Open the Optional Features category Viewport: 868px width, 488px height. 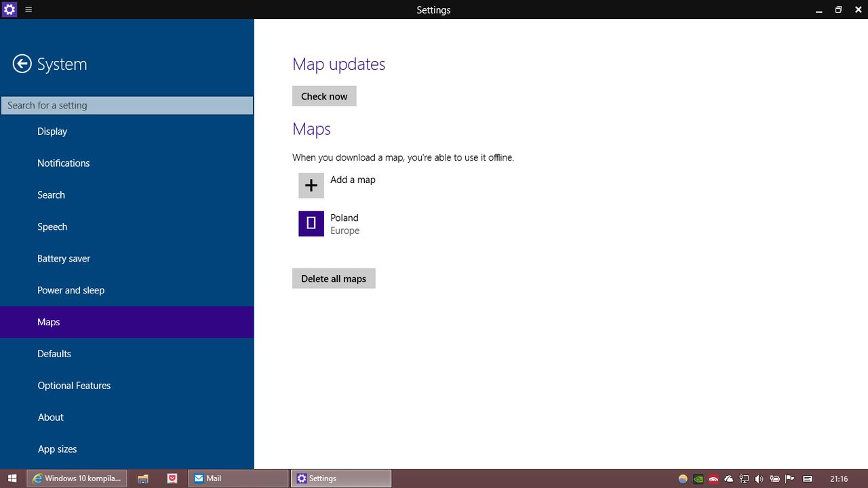127,386
